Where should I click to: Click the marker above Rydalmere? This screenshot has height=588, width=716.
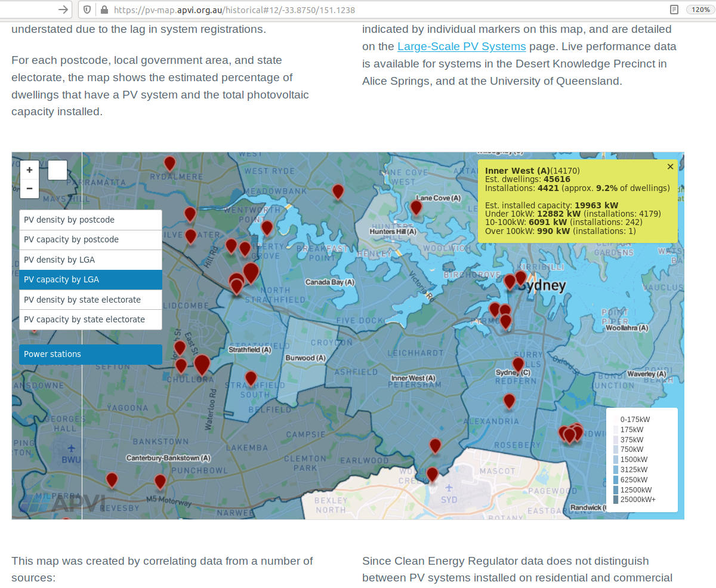tap(169, 163)
